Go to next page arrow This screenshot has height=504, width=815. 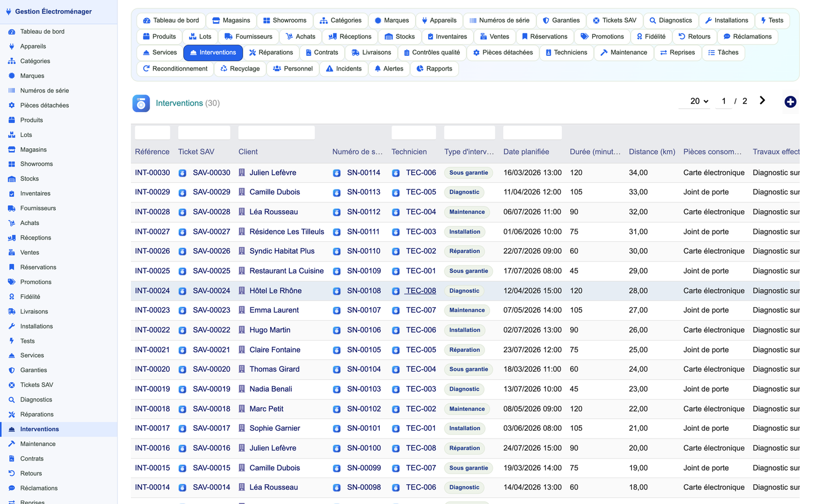(x=762, y=100)
